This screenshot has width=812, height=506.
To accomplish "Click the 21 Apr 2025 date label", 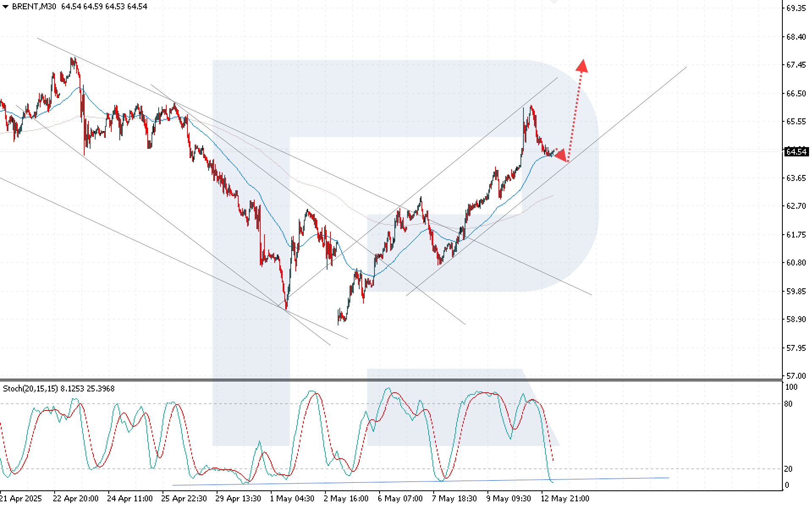I will (21, 498).
